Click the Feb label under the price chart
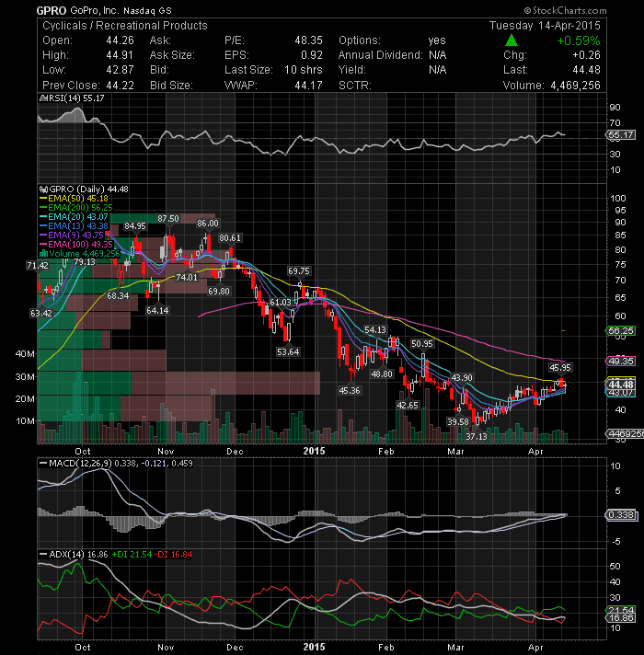Image resolution: width=644 pixels, height=655 pixels. pyautogui.click(x=385, y=452)
